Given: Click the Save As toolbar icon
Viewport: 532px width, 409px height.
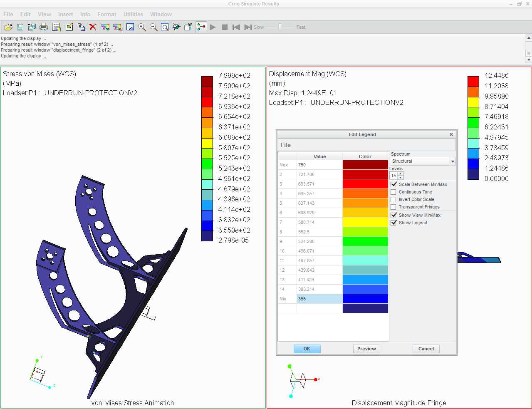Looking at the screenshot, I should tap(32, 27).
